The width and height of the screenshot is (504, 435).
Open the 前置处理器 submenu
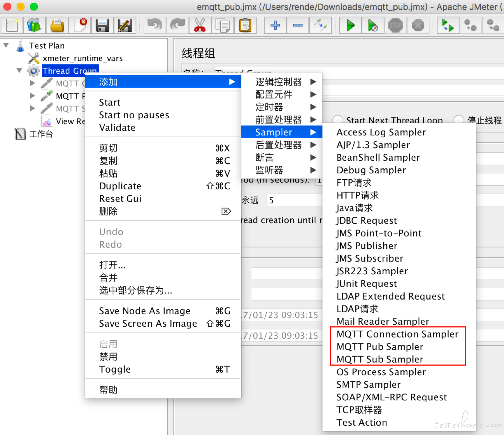282,119
